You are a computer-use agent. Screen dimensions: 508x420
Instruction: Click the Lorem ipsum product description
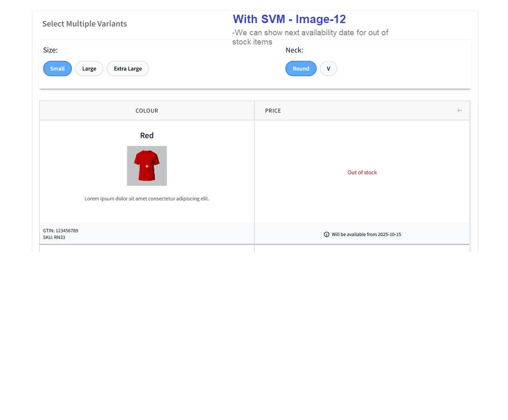(x=147, y=199)
